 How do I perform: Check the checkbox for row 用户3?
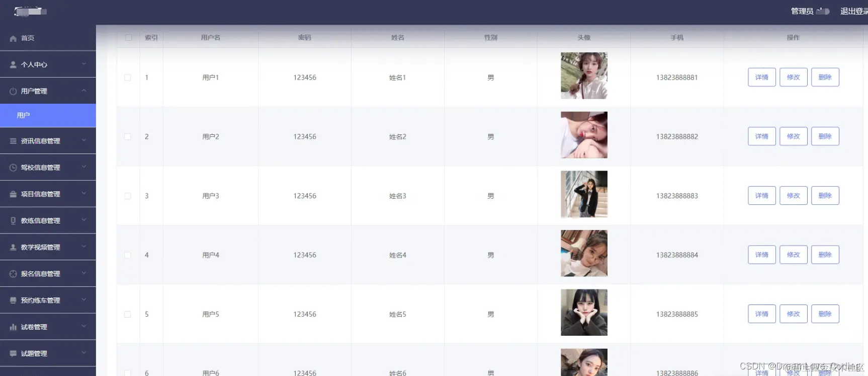(128, 196)
